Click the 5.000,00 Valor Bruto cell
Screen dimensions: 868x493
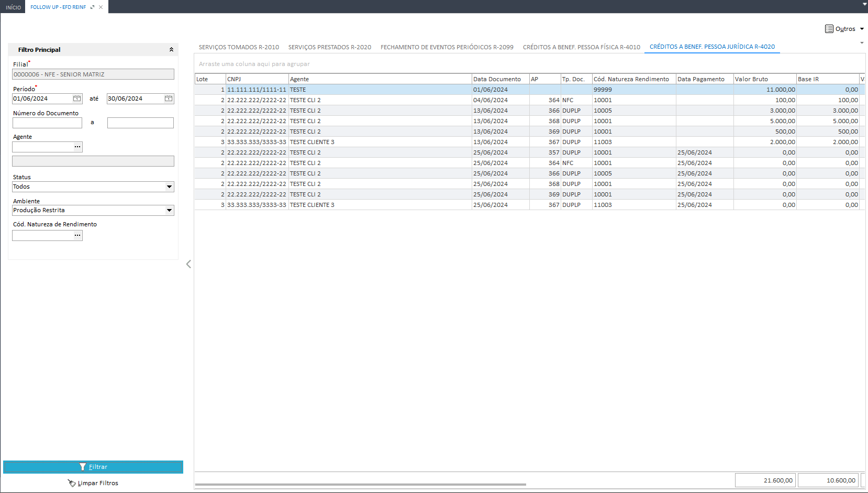click(765, 121)
